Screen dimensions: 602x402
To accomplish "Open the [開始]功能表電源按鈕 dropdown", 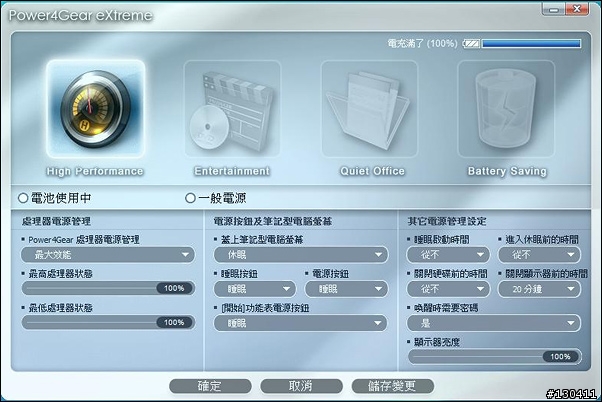I will point(301,323).
